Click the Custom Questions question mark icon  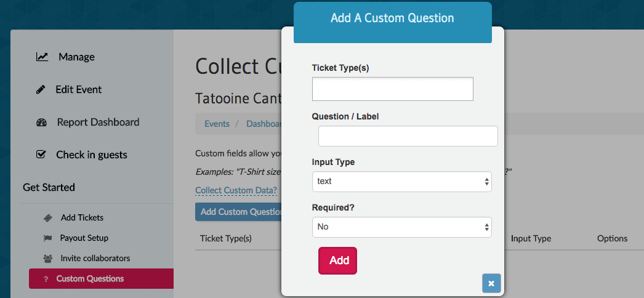(x=46, y=279)
